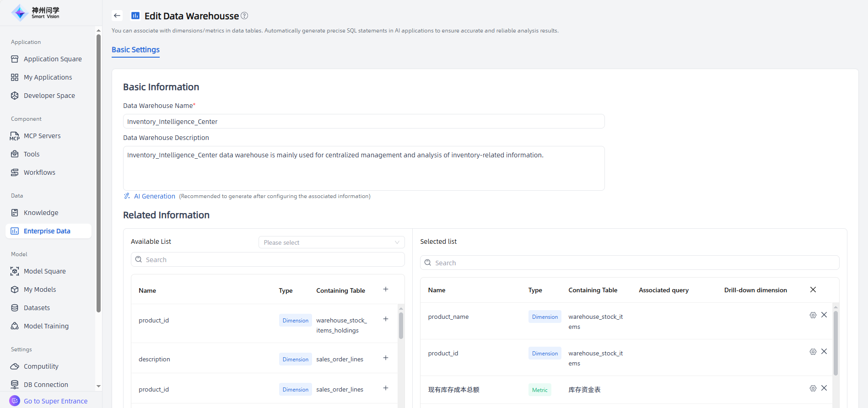This screenshot has height=408, width=868.
Task: Go to Super Entrance link
Action: pyautogui.click(x=55, y=401)
